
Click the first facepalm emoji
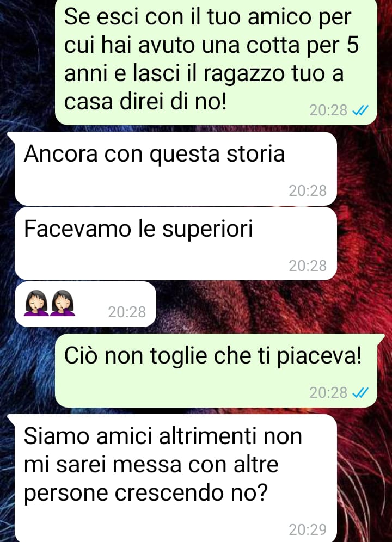pyautogui.click(x=36, y=303)
